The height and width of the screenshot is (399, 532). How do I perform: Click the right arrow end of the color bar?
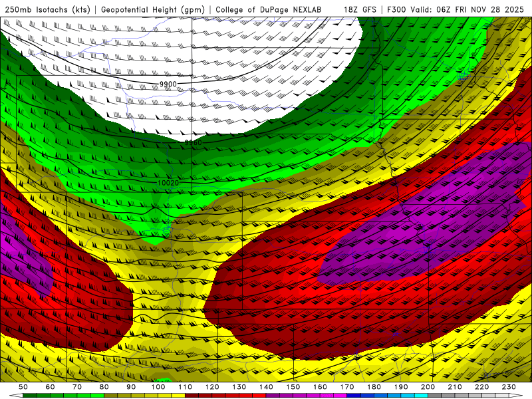516,395
